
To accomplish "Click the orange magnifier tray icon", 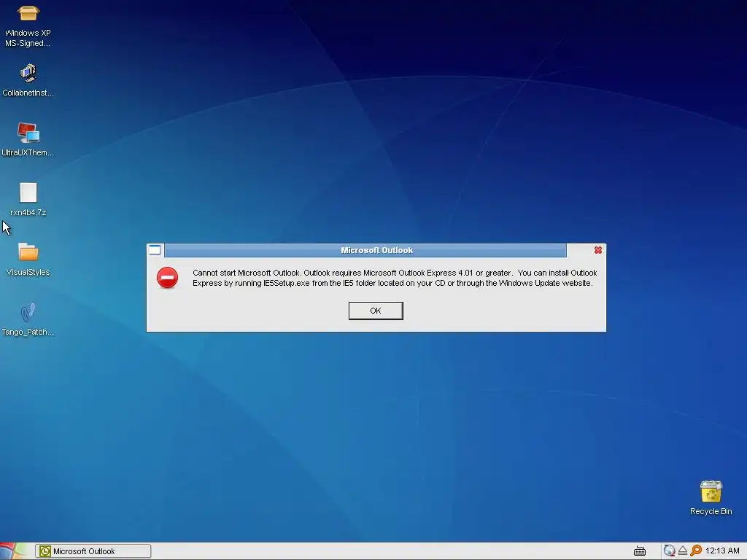I will point(696,551).
